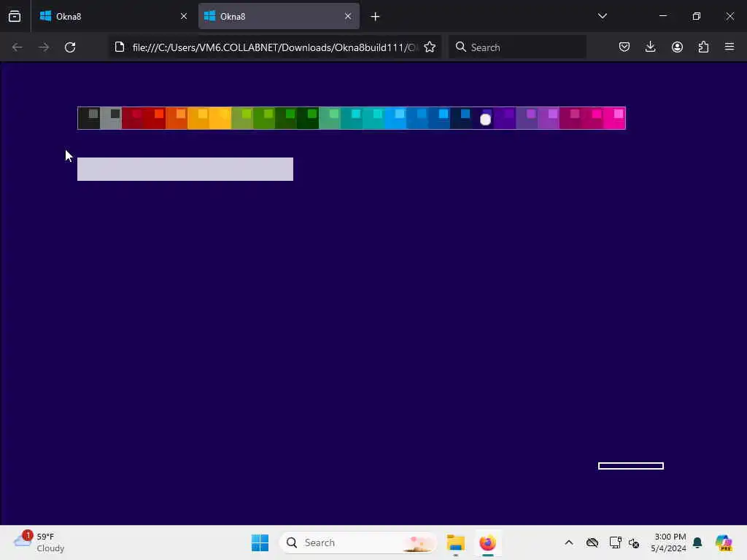Open the Downloads panel

650,47
